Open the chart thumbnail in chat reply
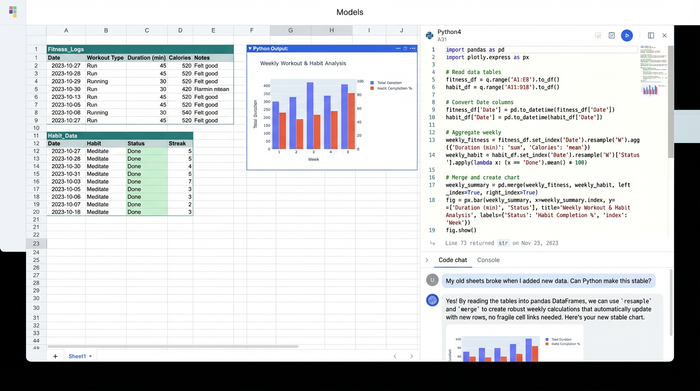 point(514,343)
